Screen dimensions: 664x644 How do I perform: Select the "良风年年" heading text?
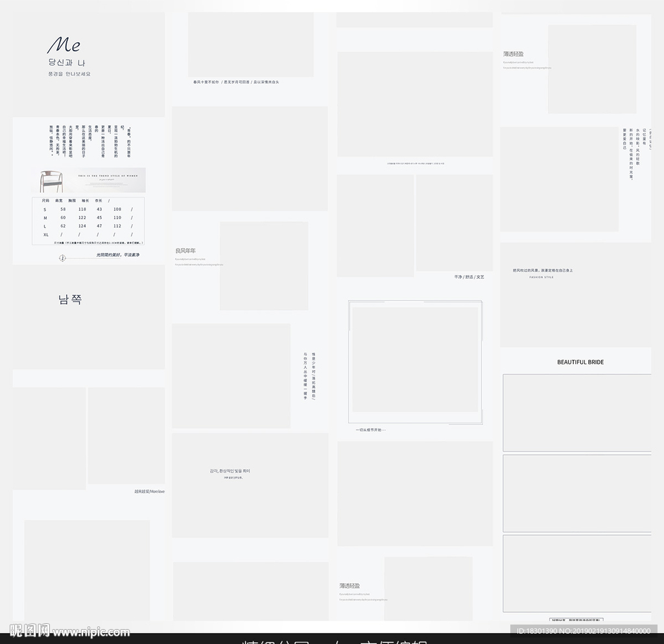185,250
